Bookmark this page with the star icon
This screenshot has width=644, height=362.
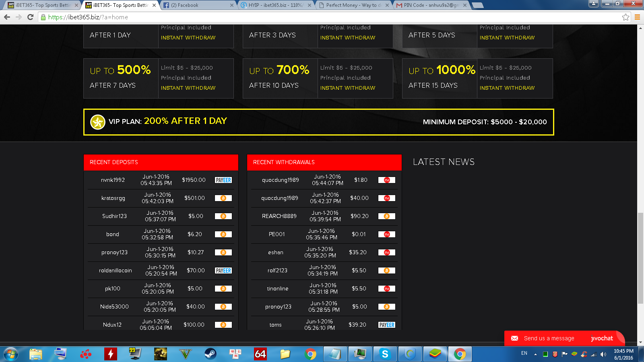point(625,17)
